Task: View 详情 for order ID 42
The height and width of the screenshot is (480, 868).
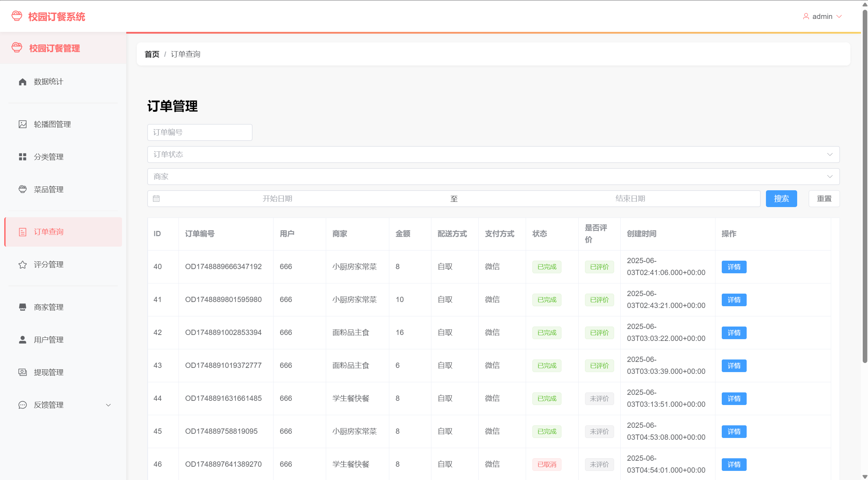Action: click(734, 333)
